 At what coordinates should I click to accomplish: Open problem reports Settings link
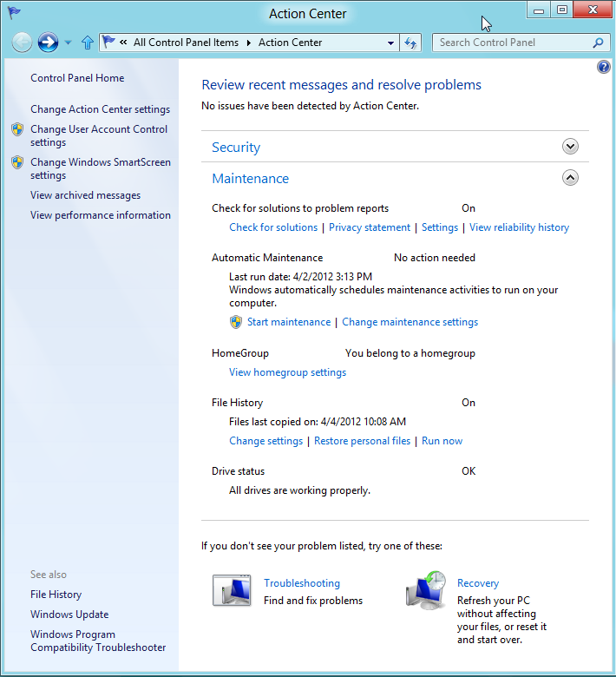click(440, 227)
